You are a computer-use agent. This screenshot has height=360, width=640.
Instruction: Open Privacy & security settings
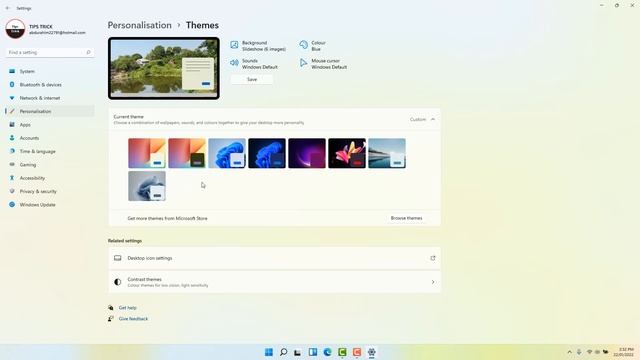pyautogui.click(x=49, y=191)
